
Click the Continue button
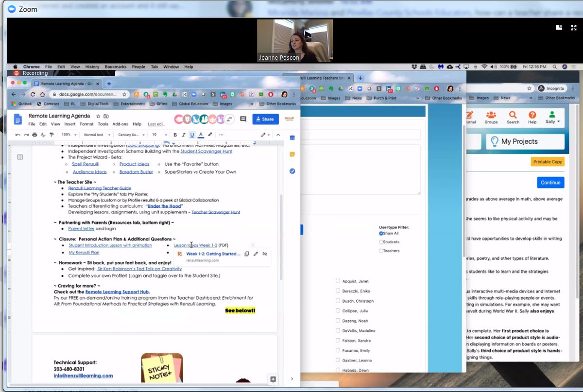pyautogui.click(x=550, y=183)
